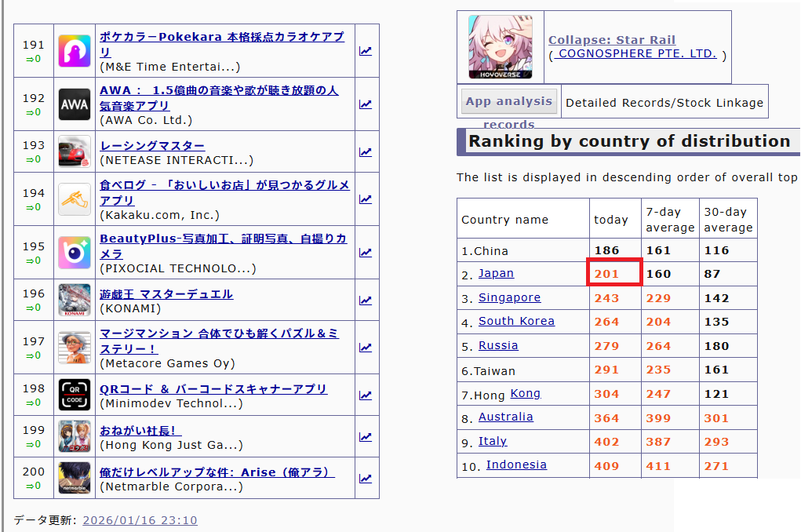
Task: Open the South Korea country link
Action: click(x=516, y=321)
